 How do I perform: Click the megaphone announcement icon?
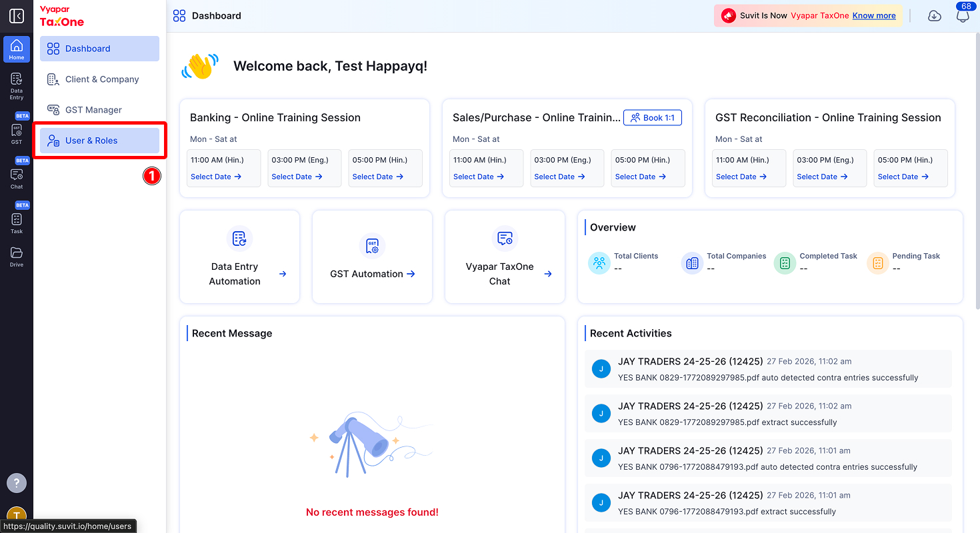click(x=728, y=15)
